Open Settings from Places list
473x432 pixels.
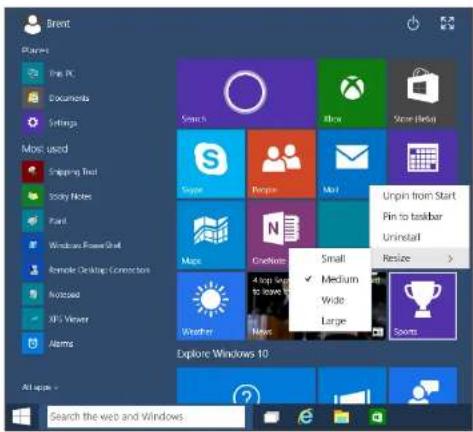50,123
